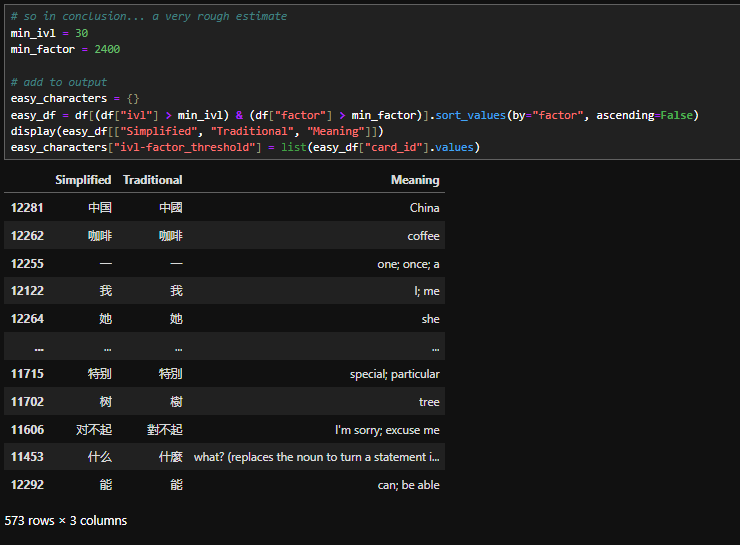
Task: Click the Simplified column header
Action: [83, 180]
